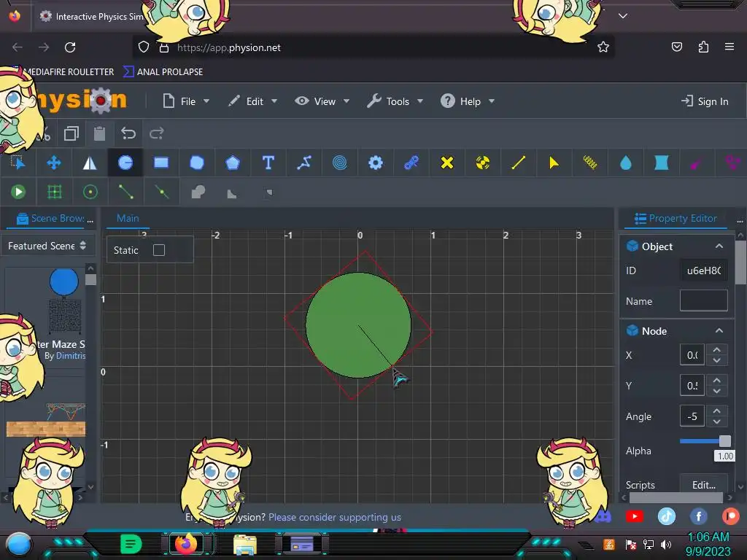Toggle the green diagonal endpoint snap
The height and width of the screenshot is (560, 747).
coord(125,192)
